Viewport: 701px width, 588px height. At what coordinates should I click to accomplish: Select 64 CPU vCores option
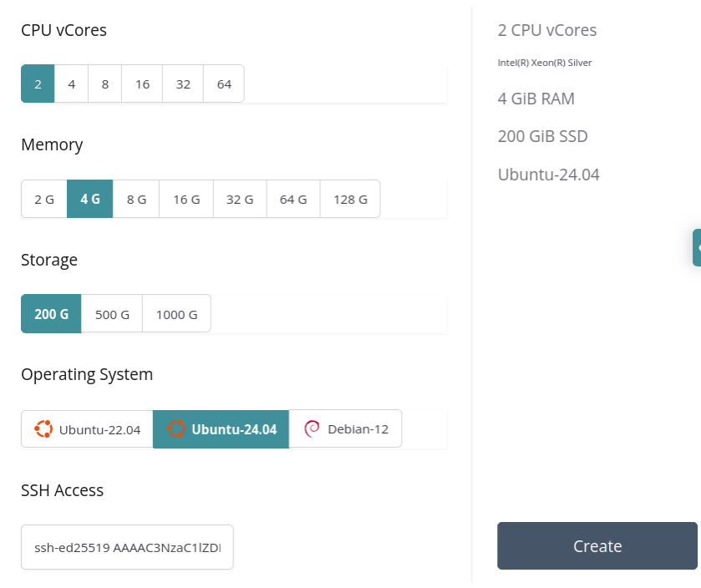point(224,84)
